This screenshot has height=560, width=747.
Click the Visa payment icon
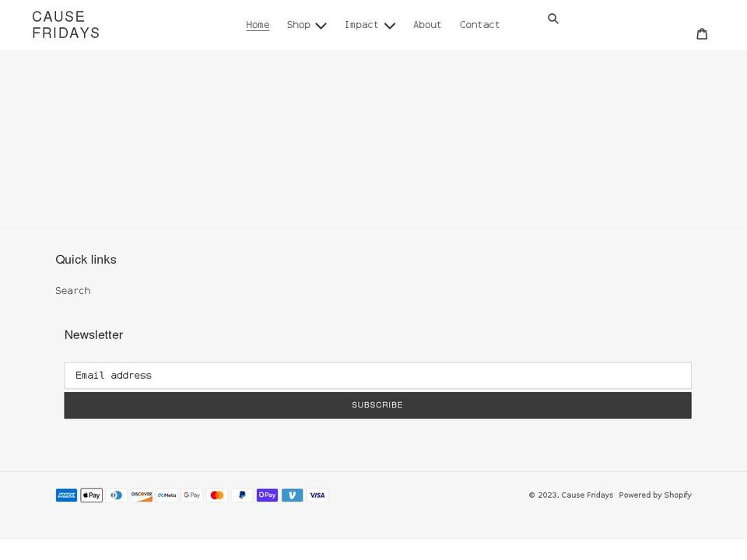pyautogui.click(x=317, y=495)
